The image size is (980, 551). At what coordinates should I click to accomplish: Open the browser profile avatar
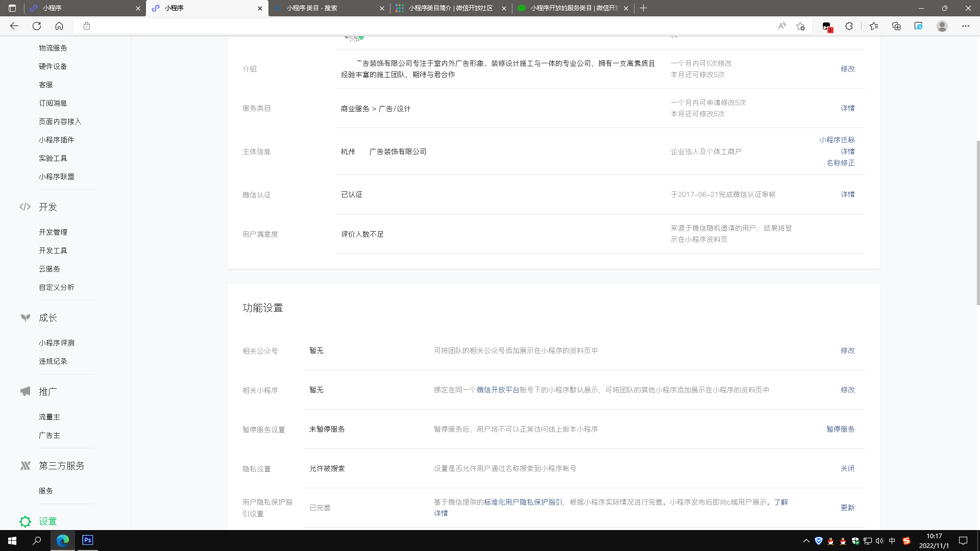(x=942, y=26)
